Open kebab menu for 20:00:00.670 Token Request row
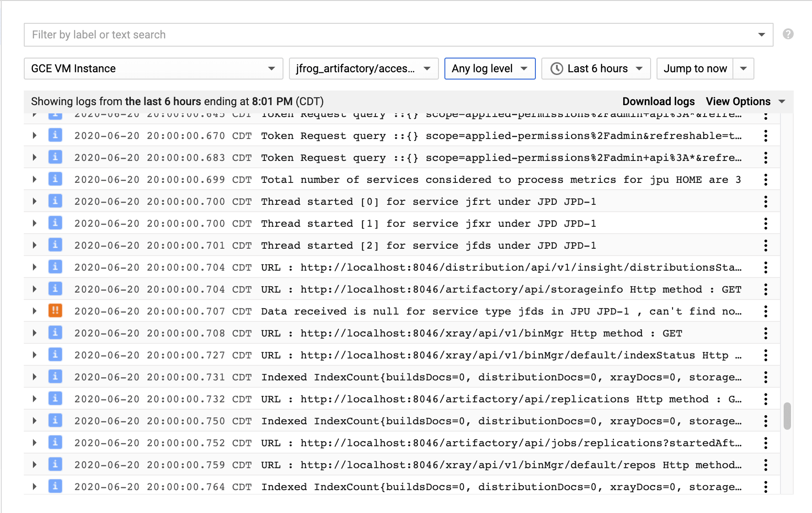 (765, 136)
